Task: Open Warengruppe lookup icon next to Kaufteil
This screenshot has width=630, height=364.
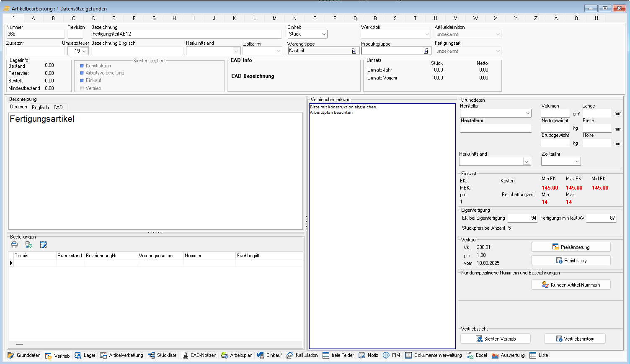Action: coord(354,51)
